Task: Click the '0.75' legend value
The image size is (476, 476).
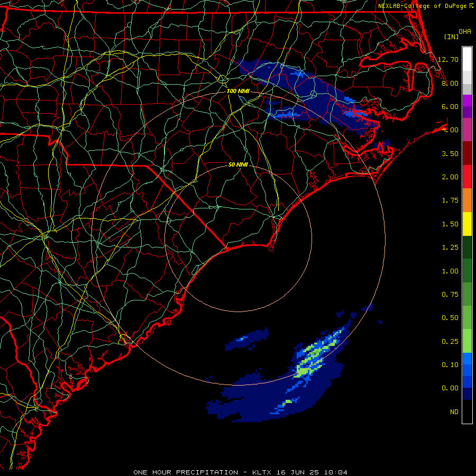Action: (x=450, y=295)
